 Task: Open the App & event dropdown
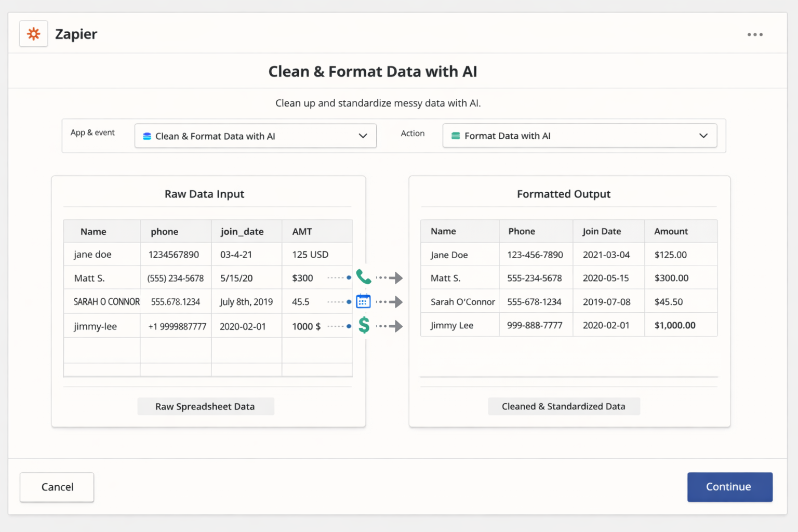coord(256,136)
